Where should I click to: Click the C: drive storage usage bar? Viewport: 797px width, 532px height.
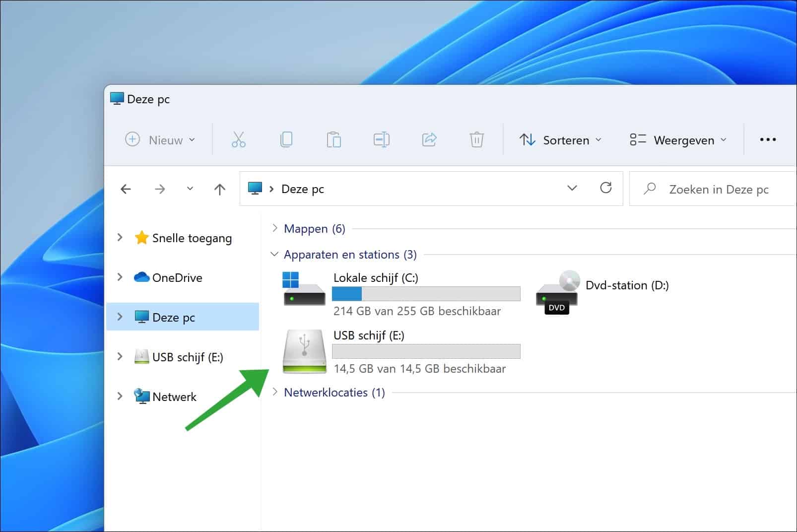pos(426,293)
